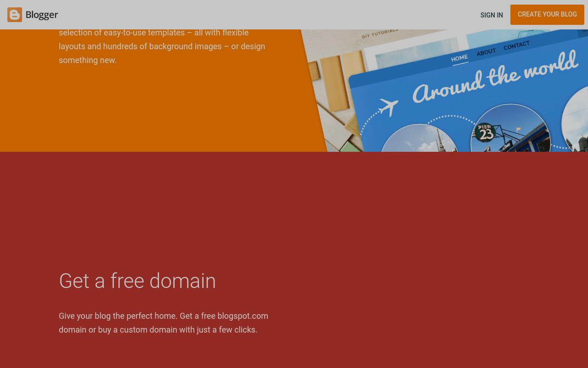The height and width of the screenshot is (368, 588).
Task: Open the Blogger wordmark home link
Action: [x=42, y=15]
